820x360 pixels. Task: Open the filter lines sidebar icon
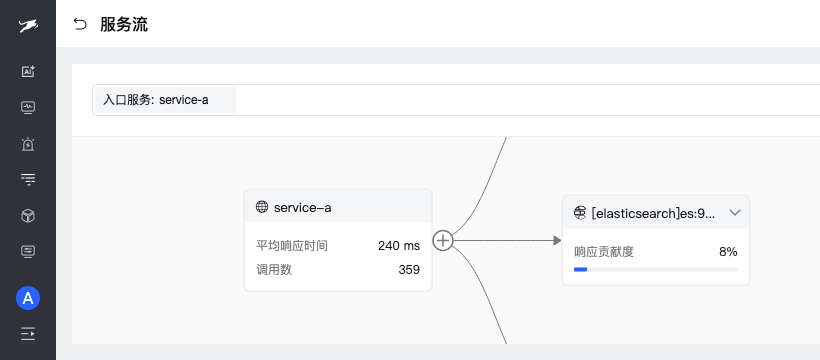pyautogui.click(x=28, y=180)
